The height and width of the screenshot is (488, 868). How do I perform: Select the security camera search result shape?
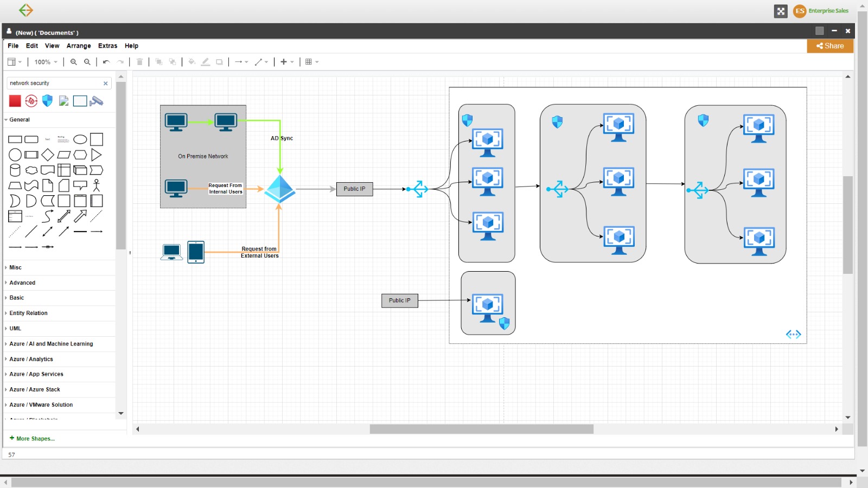(x=97, y=101)
